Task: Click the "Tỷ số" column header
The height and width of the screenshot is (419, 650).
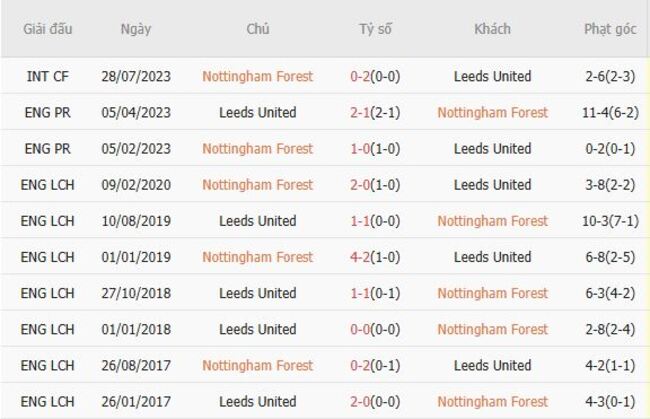Action: [376, 29]
